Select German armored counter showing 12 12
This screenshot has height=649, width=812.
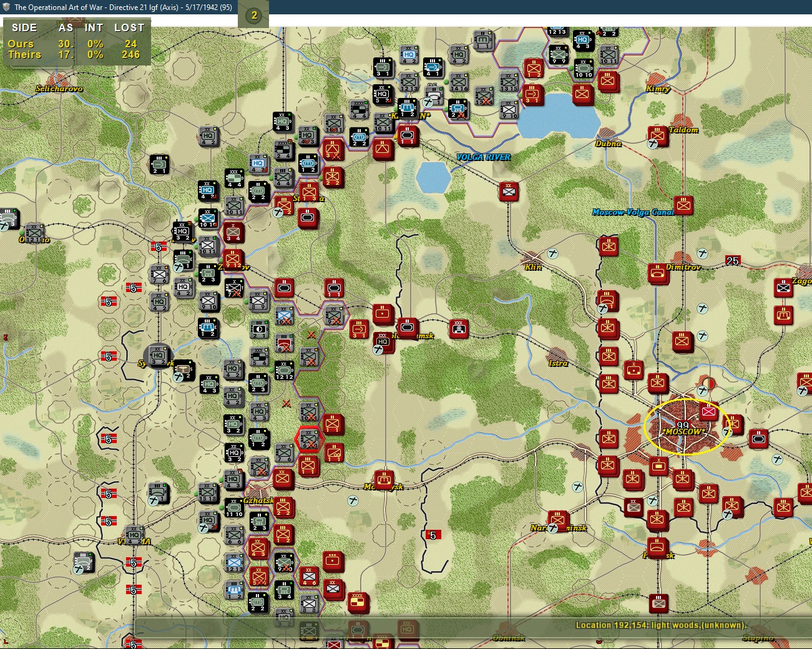284,370
